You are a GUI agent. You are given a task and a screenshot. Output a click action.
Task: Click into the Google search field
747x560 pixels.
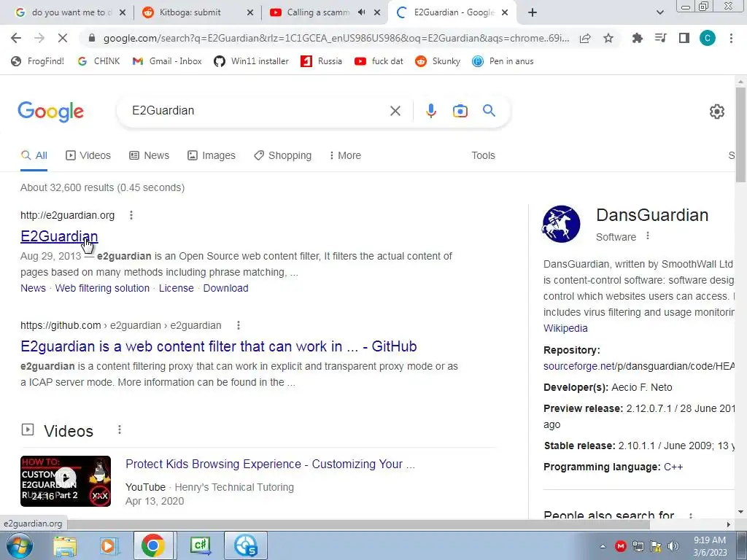258,111
